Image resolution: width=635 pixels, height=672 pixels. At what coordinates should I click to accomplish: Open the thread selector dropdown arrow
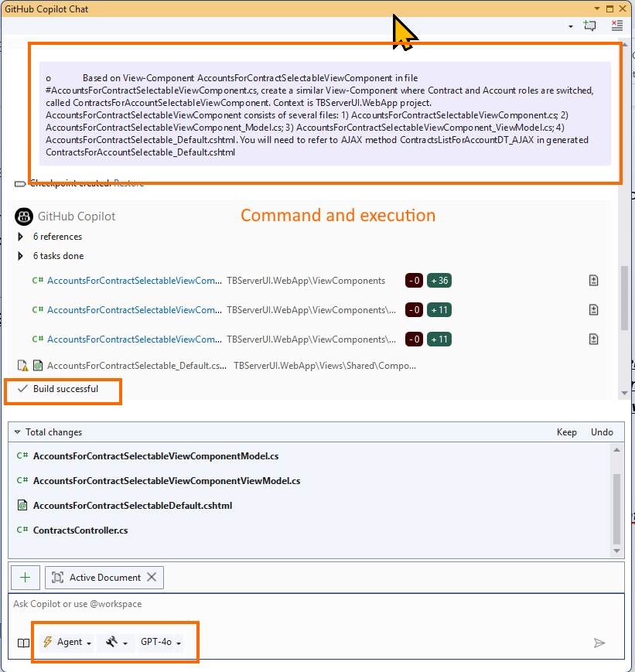tap(570, 26)
